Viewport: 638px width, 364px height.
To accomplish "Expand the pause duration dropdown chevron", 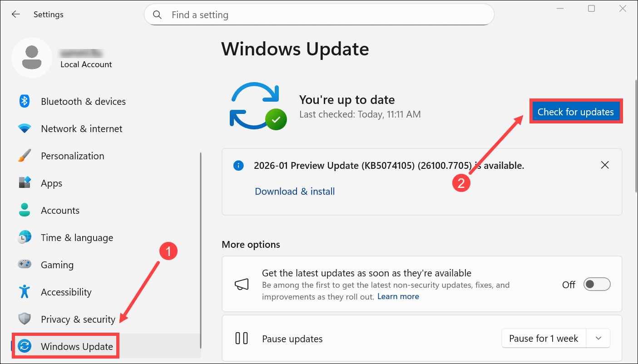I will coord(598,339).
